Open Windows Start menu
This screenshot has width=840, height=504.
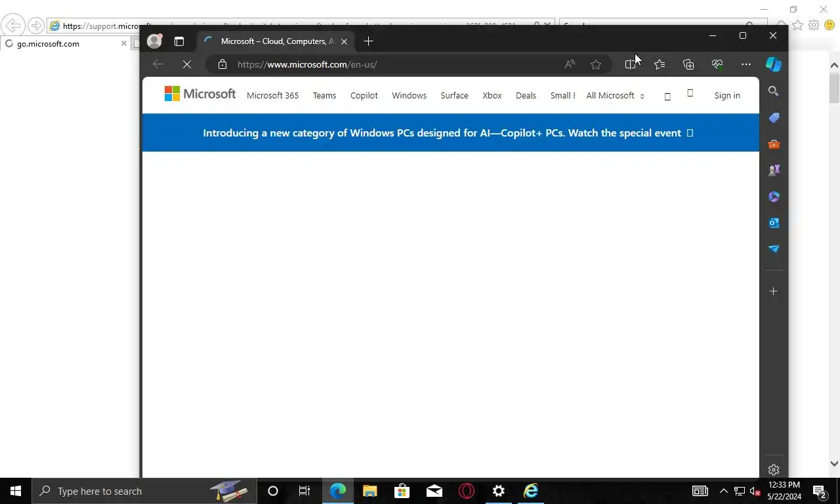click(x=16, y=491)
